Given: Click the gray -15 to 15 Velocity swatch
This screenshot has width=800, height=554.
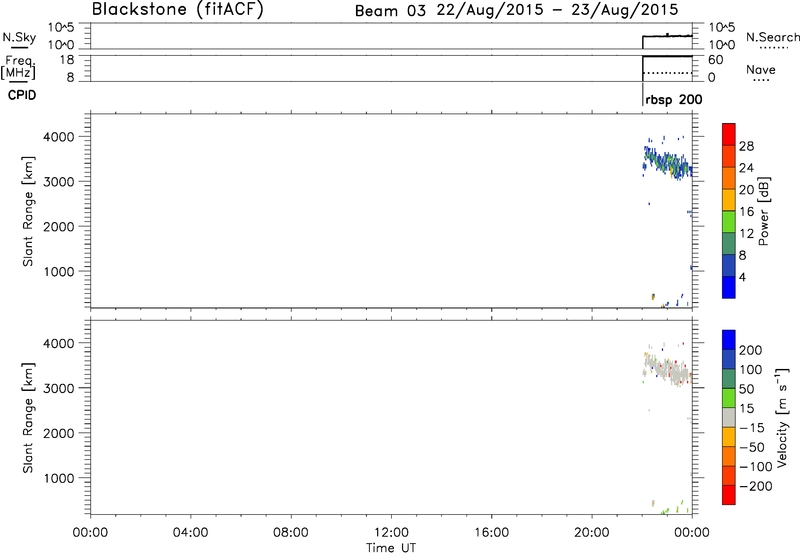Looking at the screenshot, I should (729, 417).
